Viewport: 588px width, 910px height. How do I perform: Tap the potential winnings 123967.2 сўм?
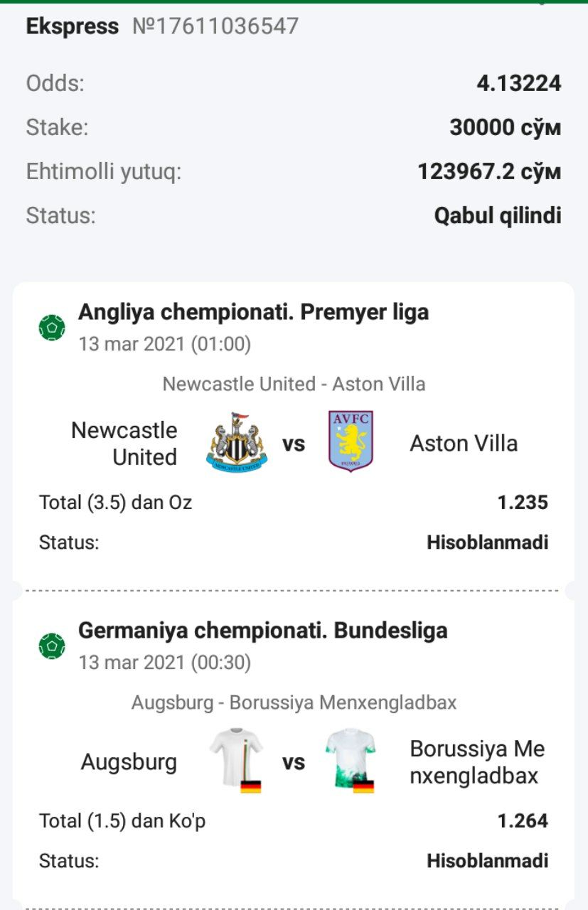[x=489, y=171]
